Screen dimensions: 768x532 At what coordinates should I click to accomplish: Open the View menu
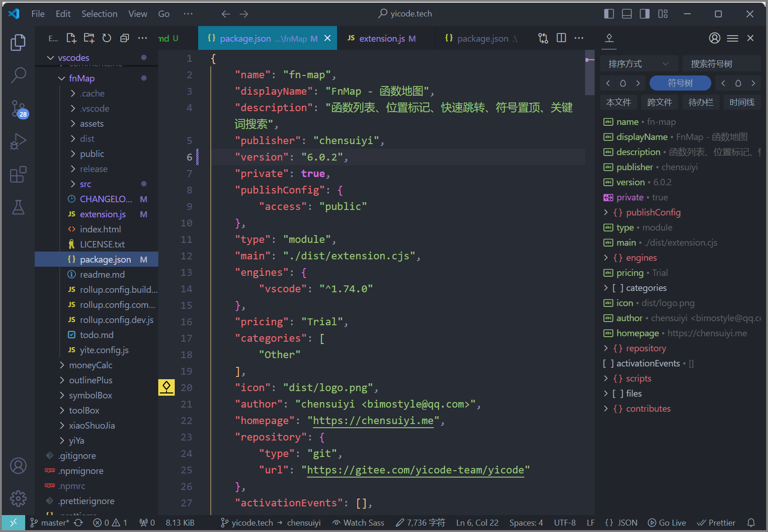pos(138,14)
